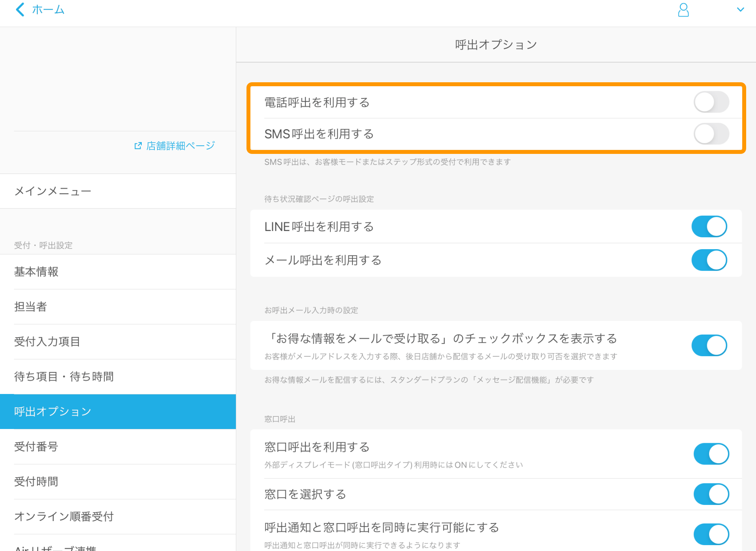The image size is (756, 551).
Task: Turn off 窓口を選択する toggle
Action: click(711, 494)
